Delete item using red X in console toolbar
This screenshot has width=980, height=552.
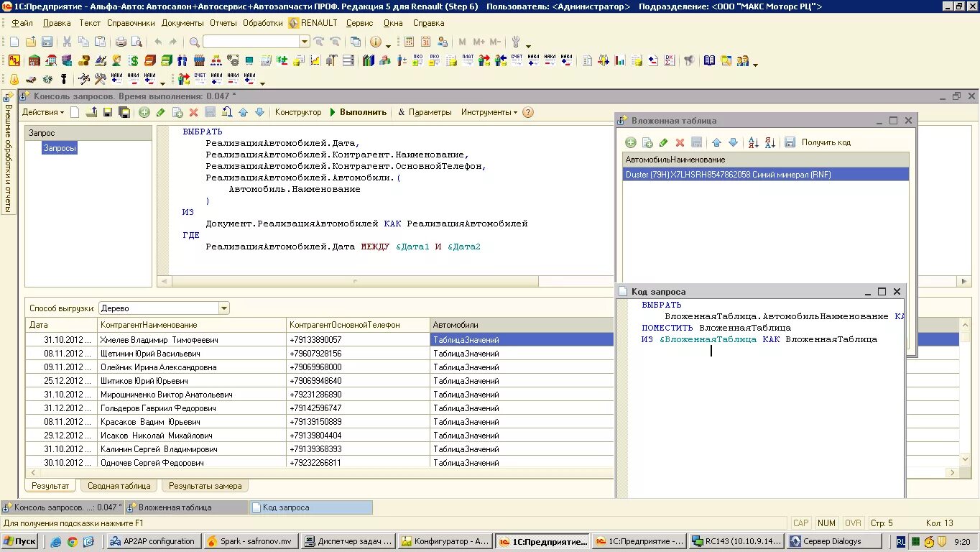[x=193, y=112]
